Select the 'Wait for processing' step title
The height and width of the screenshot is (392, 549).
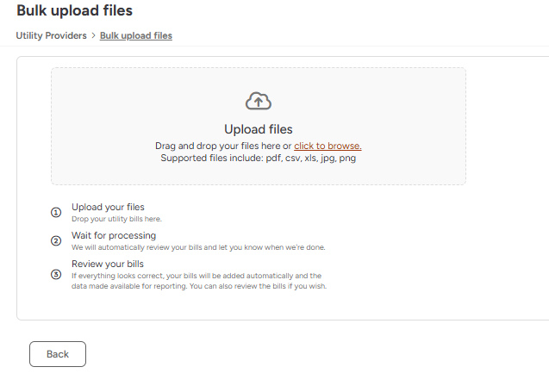click(114, 235)
